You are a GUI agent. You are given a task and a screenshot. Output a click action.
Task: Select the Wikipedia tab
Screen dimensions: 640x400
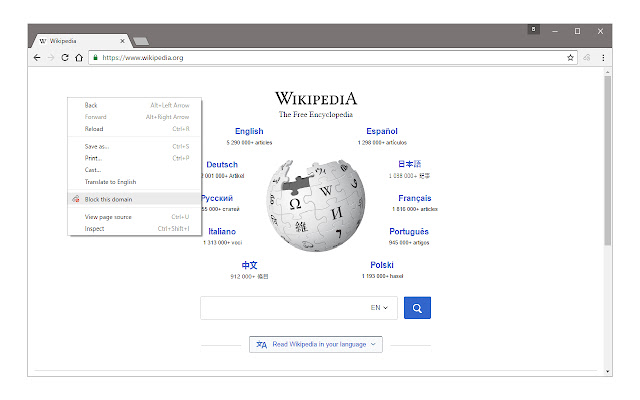pyautogui.click(x=80, y=41)
